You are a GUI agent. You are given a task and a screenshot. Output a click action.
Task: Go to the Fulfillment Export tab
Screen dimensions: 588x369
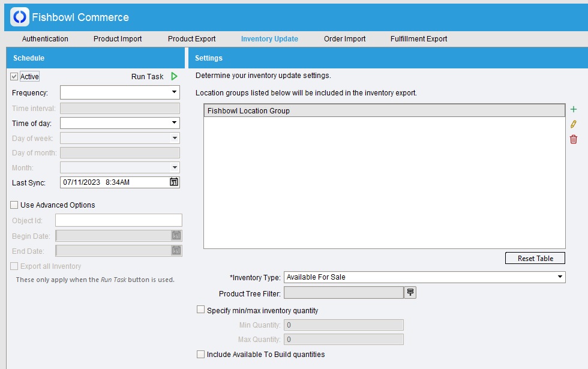419,39
